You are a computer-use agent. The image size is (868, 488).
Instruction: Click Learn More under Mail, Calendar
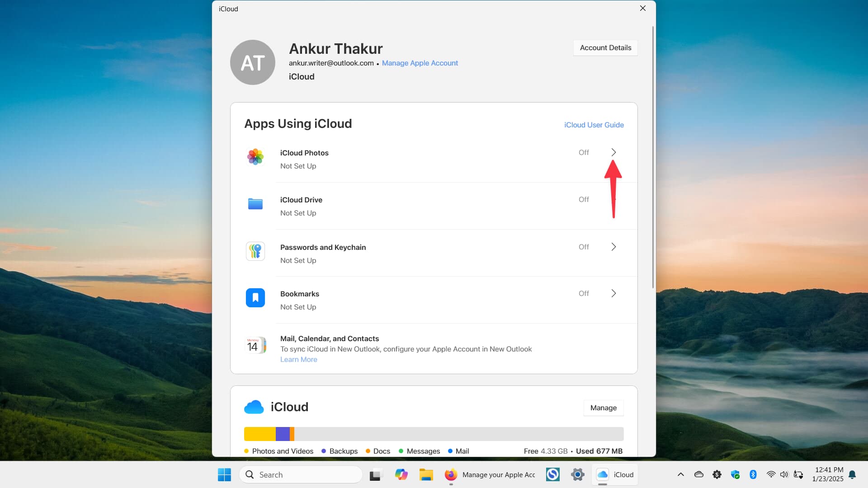pyautogui.click(x=298, y=359)
